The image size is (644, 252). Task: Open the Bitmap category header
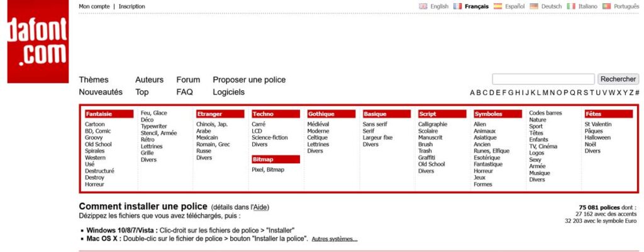point(275,159)
